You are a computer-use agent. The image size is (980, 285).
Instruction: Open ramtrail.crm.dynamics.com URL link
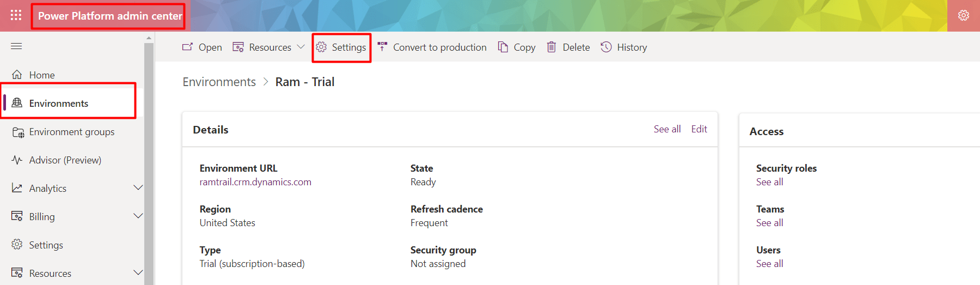click(255, 182)
